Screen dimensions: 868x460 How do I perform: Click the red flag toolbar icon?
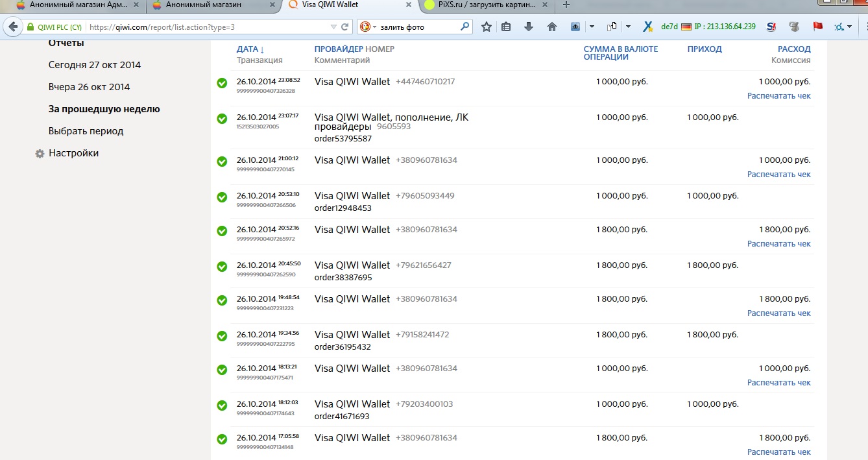point(817,27)
